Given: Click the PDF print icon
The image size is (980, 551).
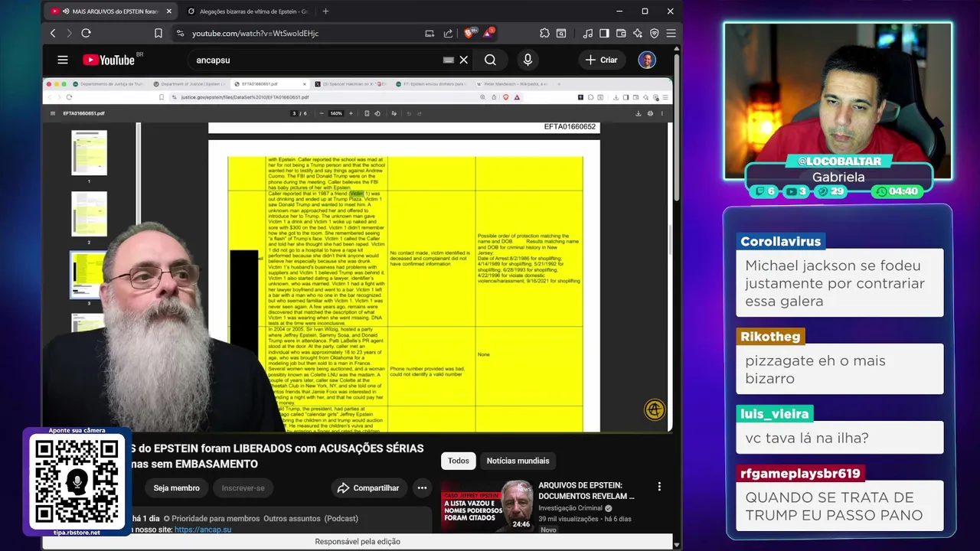Looking at the screenshot, I should tap(650, 113).
